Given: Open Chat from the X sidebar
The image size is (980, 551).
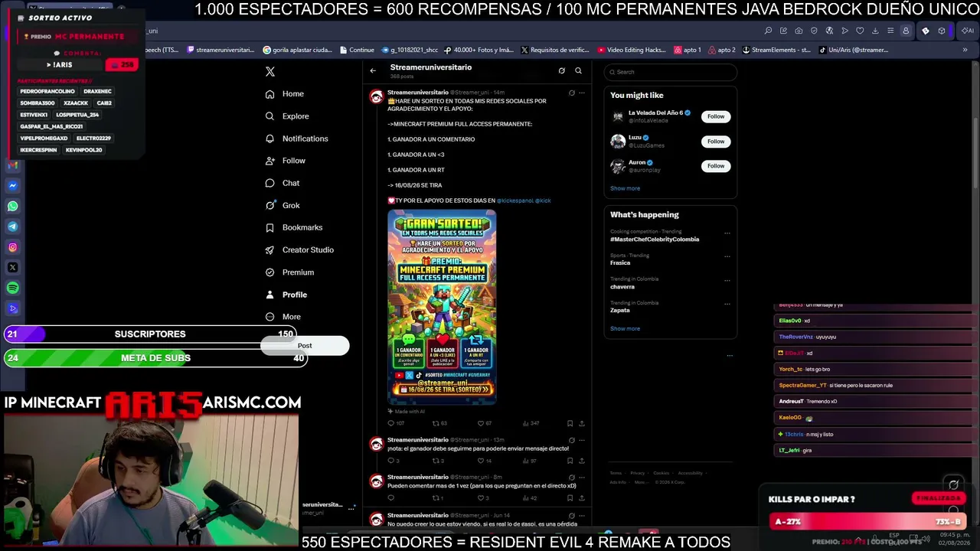Looking at the screenshot, I should click(282, 183).
